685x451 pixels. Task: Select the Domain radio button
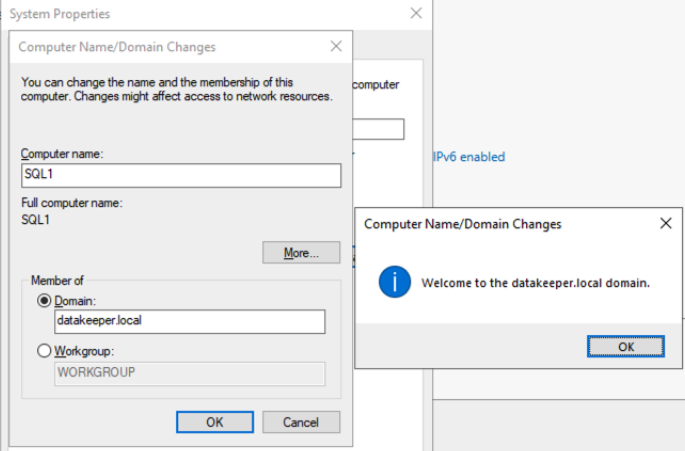tap(44, 301)
